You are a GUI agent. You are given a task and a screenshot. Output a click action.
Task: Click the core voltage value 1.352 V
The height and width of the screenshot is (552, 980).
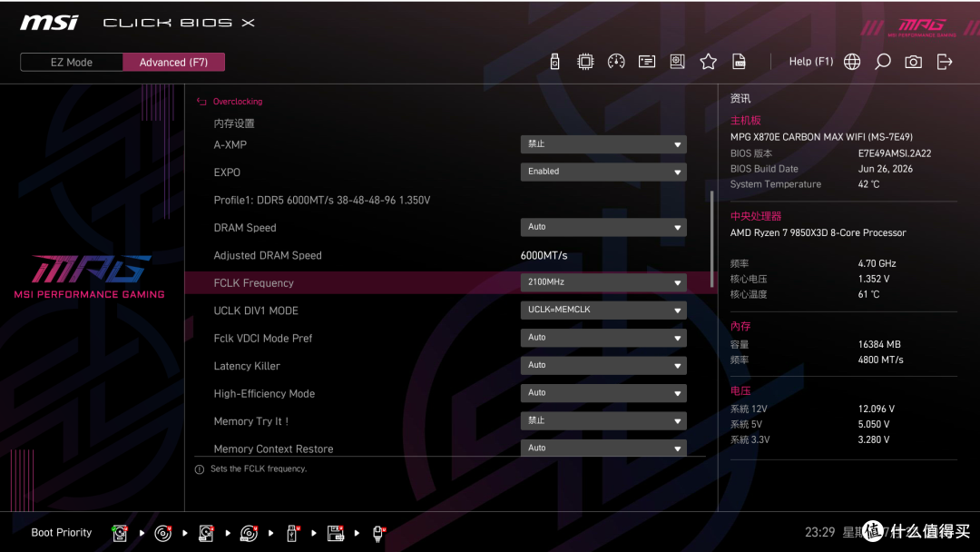tap(874, 279)
